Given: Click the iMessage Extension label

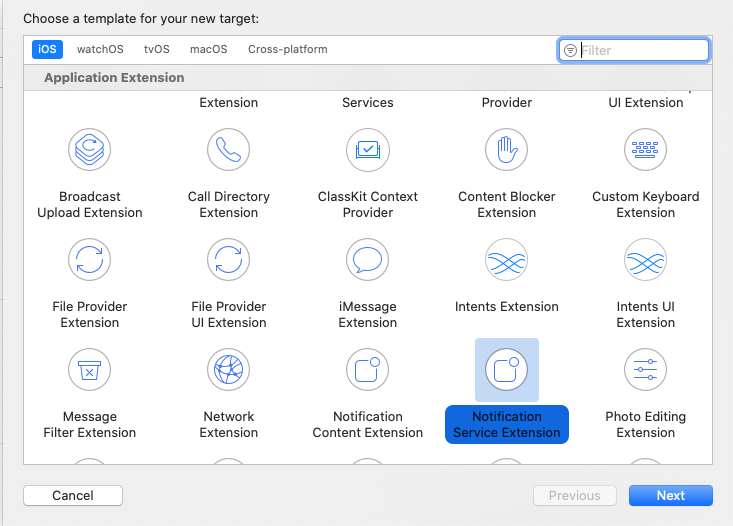Looking at the screenshot, I should pyautogui.click(x=368, y=314).
